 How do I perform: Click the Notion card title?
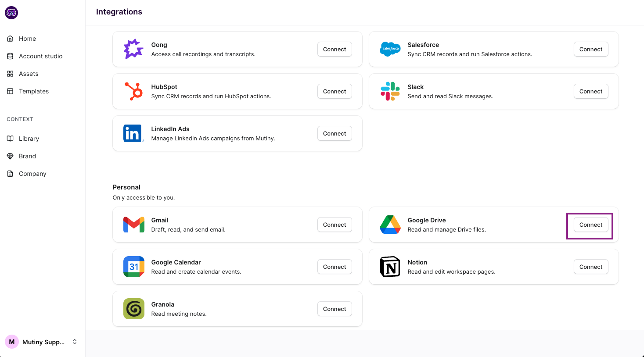(x=417, y=262)
